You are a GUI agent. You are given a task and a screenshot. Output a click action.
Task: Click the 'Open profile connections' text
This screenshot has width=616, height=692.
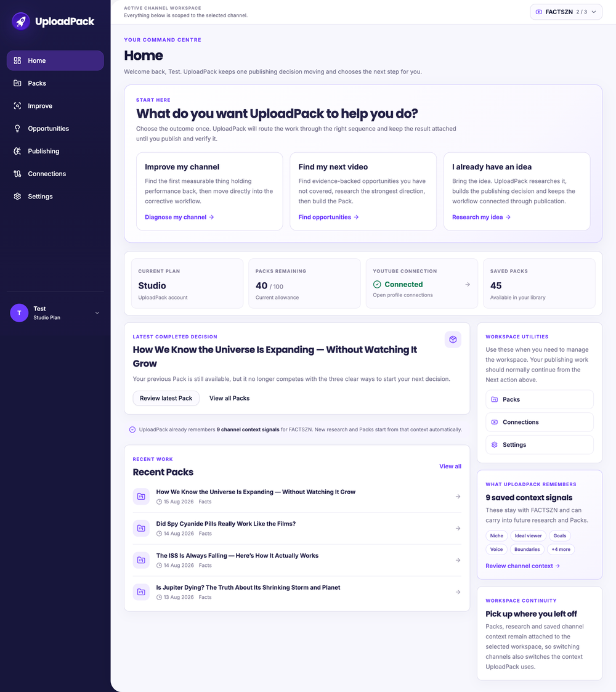[x=403, y=295]
